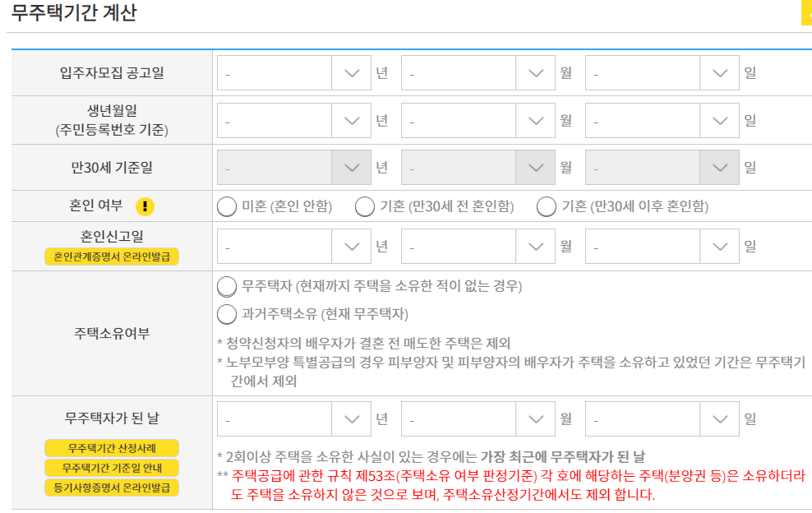
Task: Click disabled 만30세 기준일 month dropdown
Action: click(x=478, y=168)
